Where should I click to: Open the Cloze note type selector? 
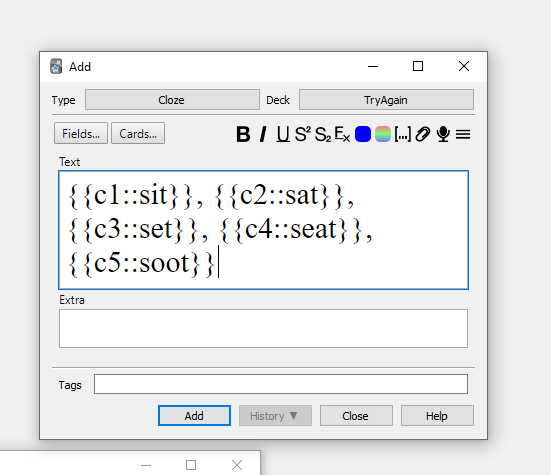pyautogui.click(x=172, y=100)
